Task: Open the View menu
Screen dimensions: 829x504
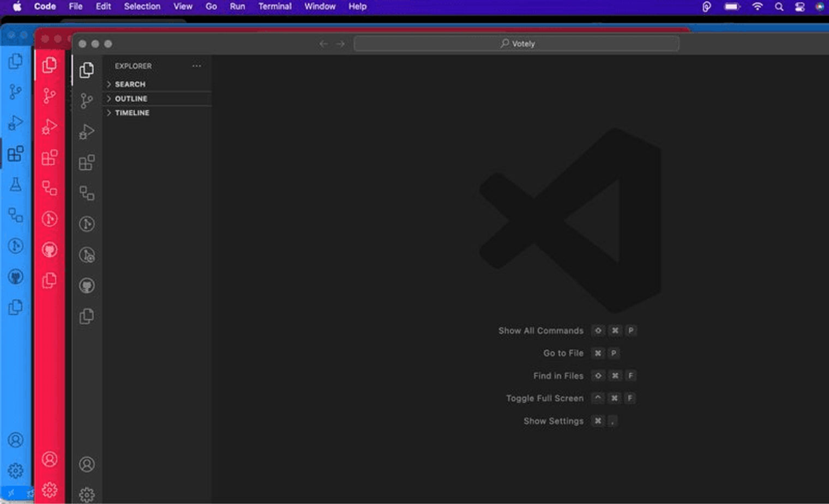Action: pyautogui.click(x=183, y=7)
